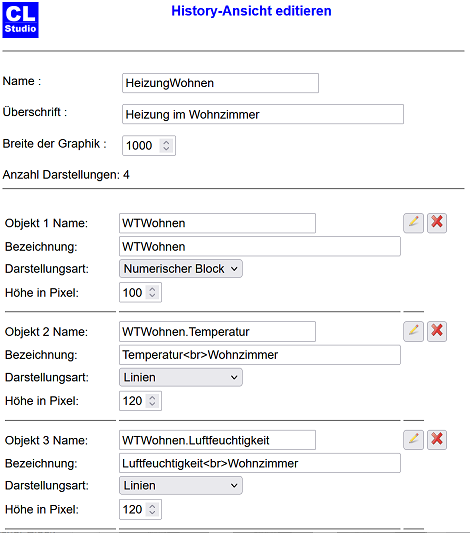This screenshot has width=470, height=533.
Task: Click the CL Studio logo
Action: (20, 20)
